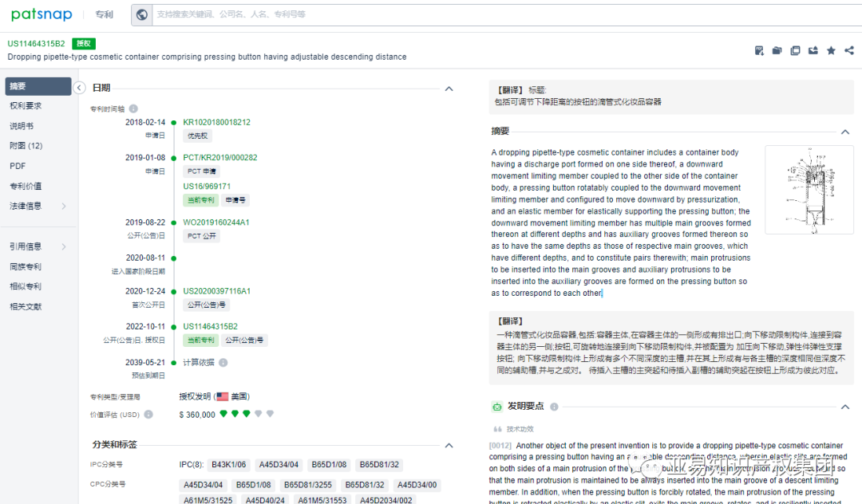Add the patent to favorites

tap(831, 50)
